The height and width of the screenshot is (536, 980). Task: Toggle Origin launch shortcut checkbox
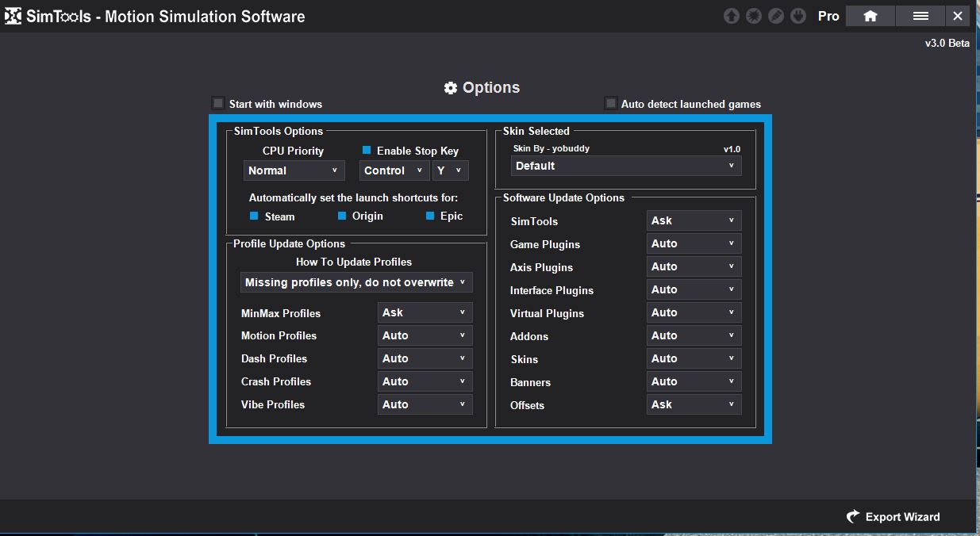click(x=342, y=216)
